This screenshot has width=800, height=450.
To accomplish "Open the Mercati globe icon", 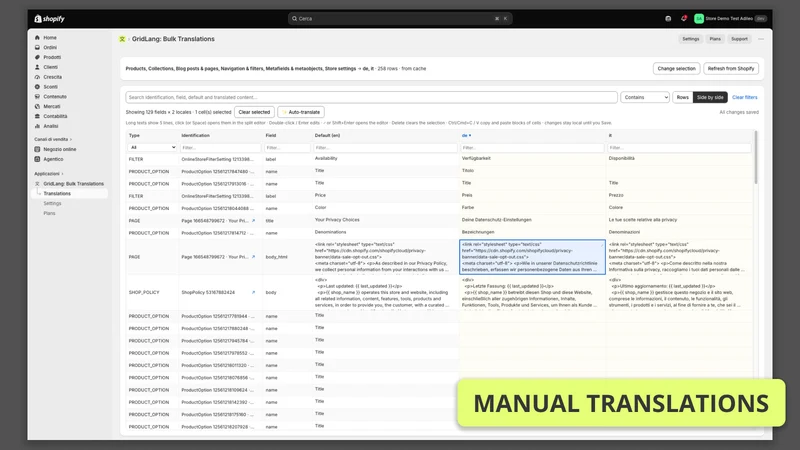I will coord(37,107).
